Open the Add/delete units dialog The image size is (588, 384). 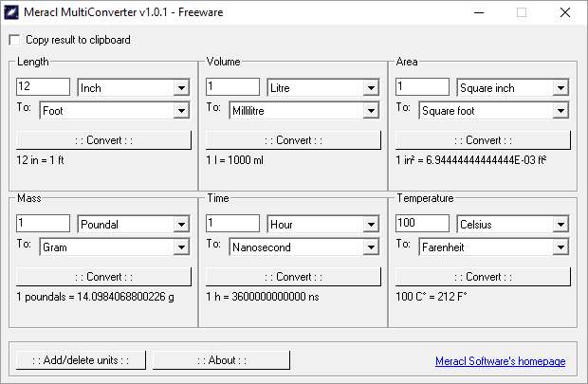click(x=81, y=360)
